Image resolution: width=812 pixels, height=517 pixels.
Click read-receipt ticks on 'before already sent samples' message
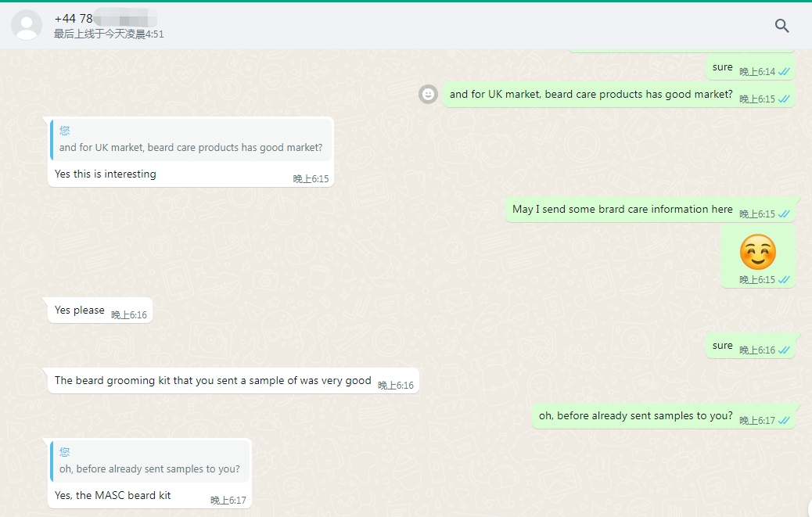784,421
